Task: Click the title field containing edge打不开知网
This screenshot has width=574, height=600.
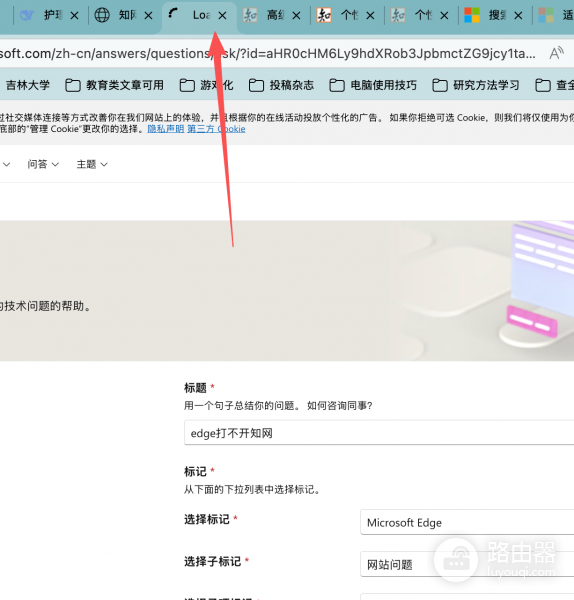Action: (x=379, y=433)
